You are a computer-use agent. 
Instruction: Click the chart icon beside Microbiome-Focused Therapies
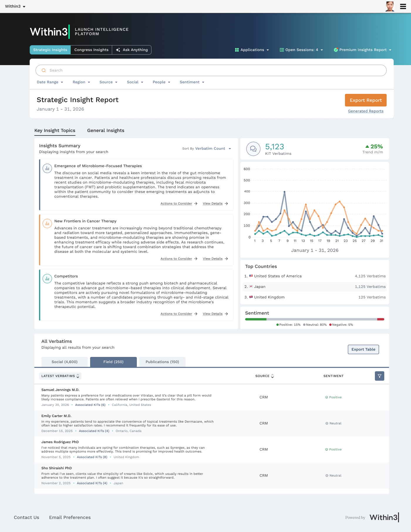pyautogui.click(x=47, y=168)
